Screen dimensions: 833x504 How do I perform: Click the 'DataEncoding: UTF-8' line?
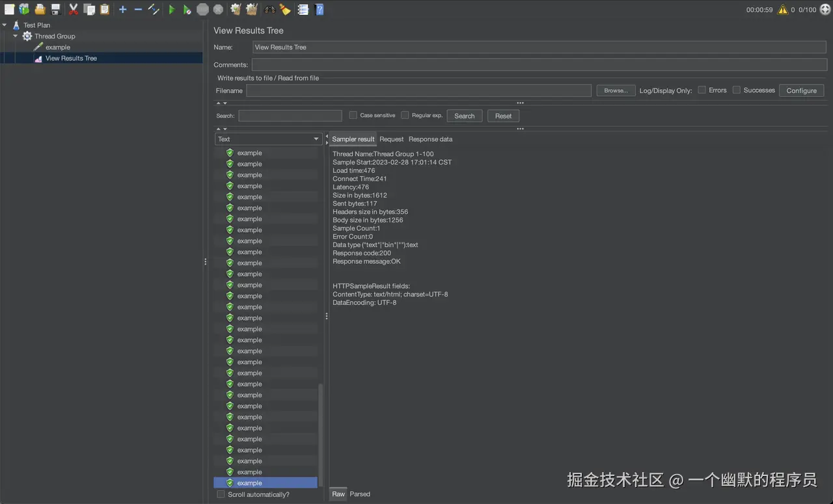[x=364, y=302]
